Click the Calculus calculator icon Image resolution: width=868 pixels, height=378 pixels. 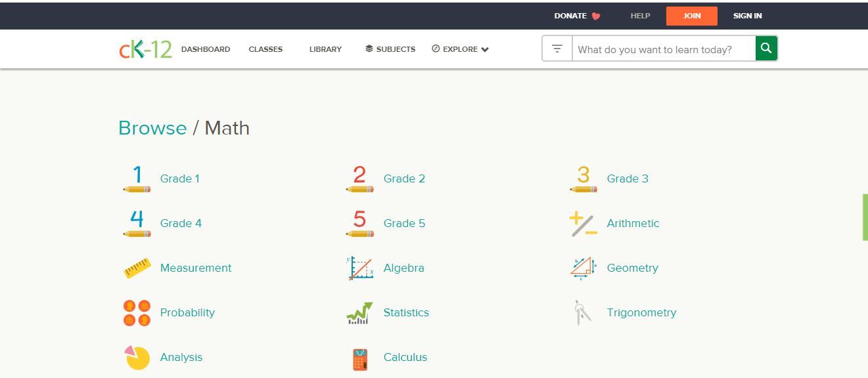click(x=359, y=359)
